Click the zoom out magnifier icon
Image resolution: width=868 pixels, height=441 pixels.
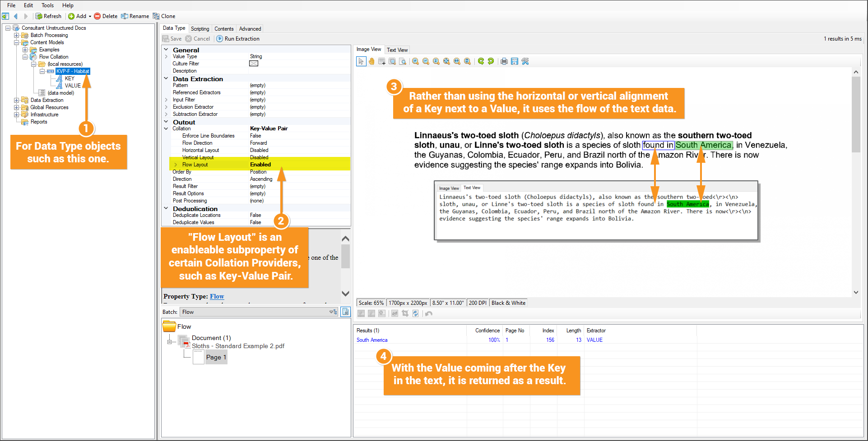click(426, 61)
